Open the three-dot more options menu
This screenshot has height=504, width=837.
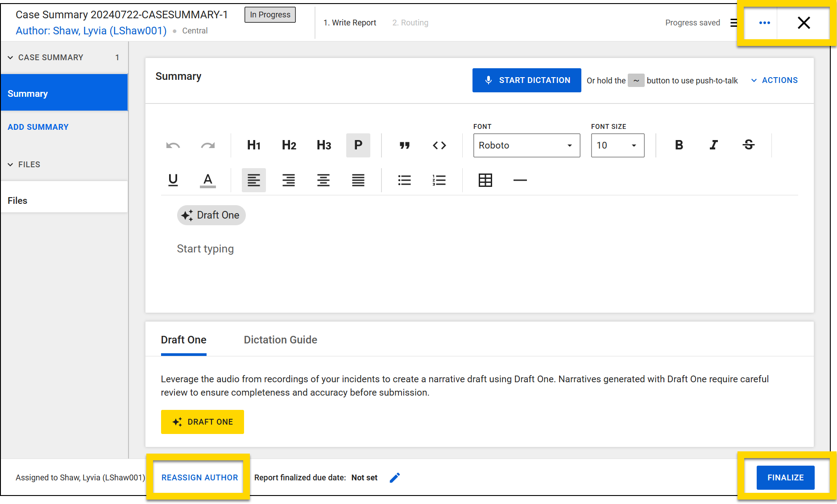[x=764, y=23]
